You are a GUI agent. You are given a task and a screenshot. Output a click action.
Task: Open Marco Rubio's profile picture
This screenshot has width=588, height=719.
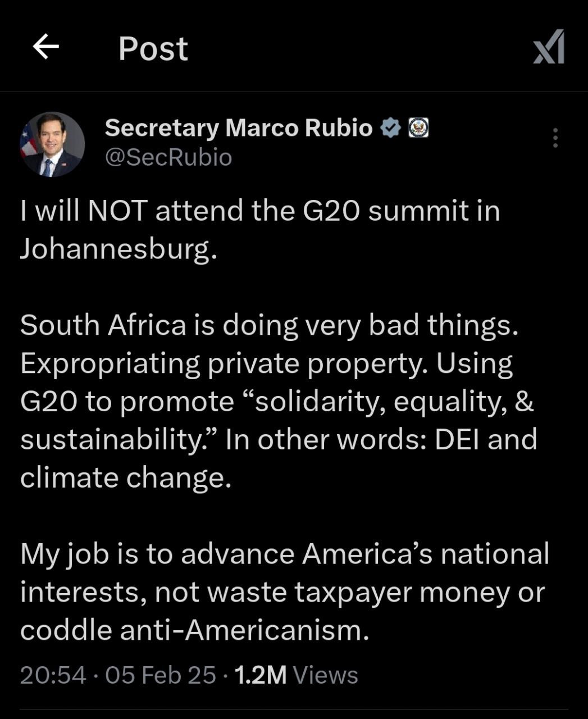[52, 144]
